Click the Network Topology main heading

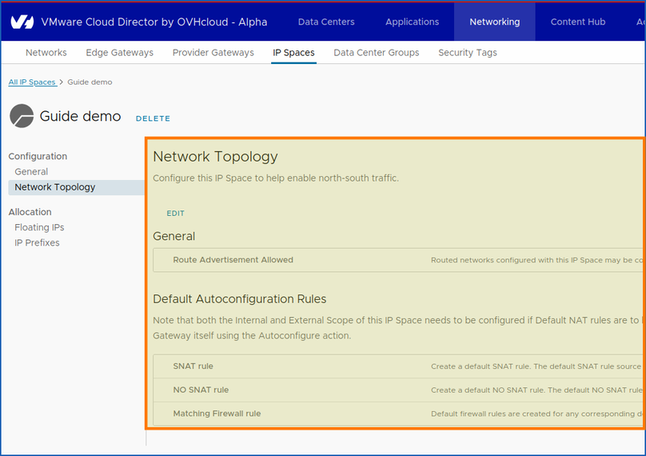215,157
